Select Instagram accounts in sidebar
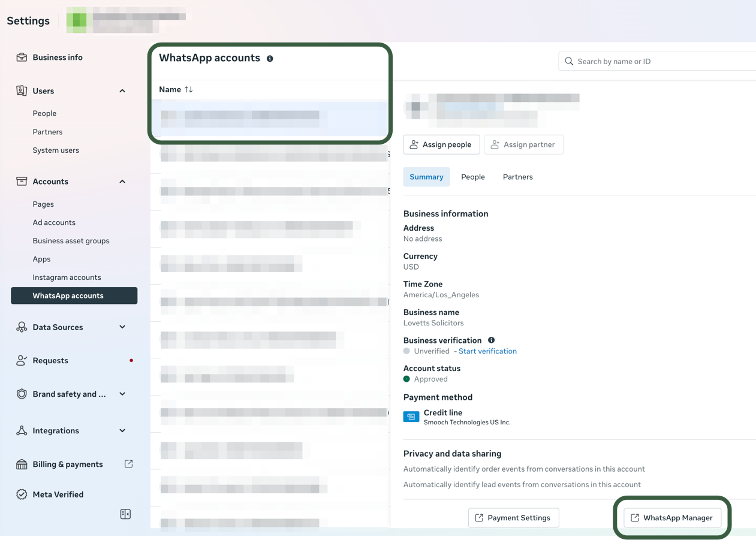The height and width of the screenshot is (540, 756). [67, 277]
